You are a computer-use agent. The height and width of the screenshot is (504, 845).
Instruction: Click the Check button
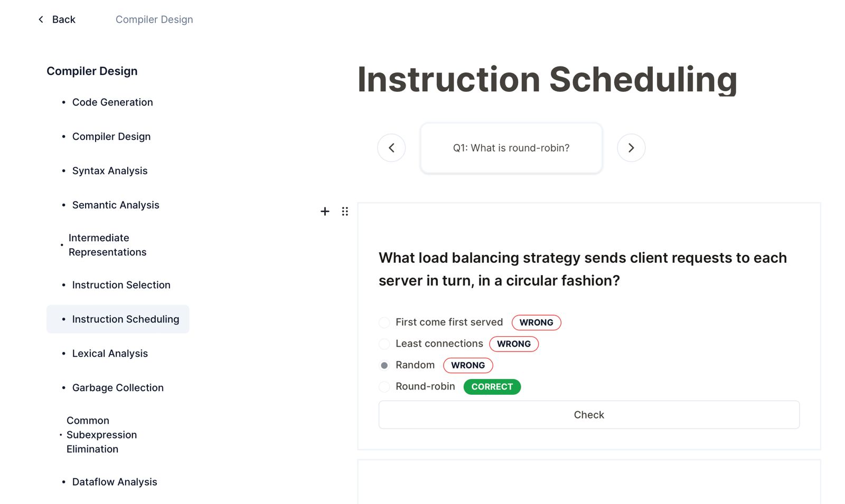click(x=589, y=415)
